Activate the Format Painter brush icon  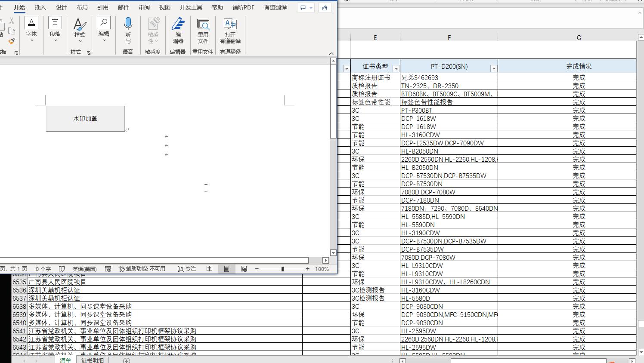coord(12,41)
